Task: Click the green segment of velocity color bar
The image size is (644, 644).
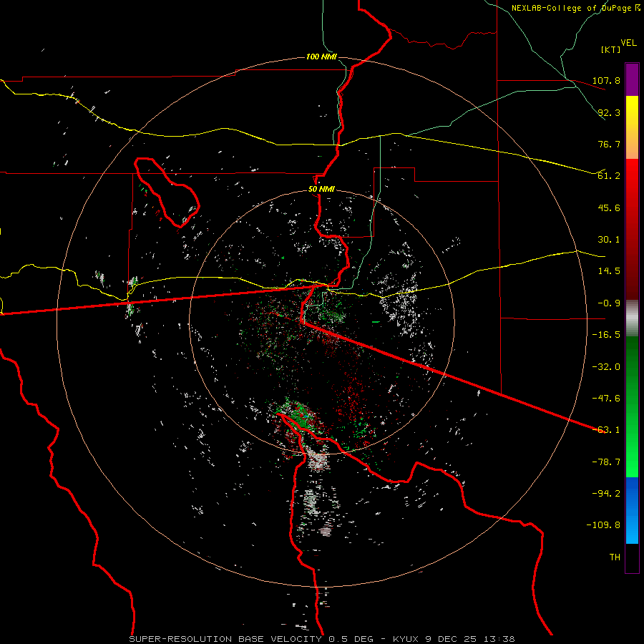Action: coord(632,406)
